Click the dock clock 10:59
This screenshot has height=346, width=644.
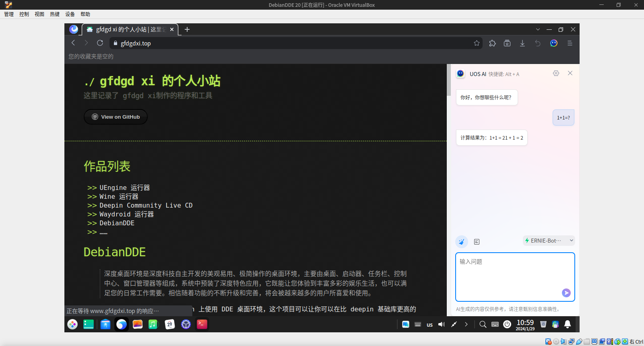point(525,325)
